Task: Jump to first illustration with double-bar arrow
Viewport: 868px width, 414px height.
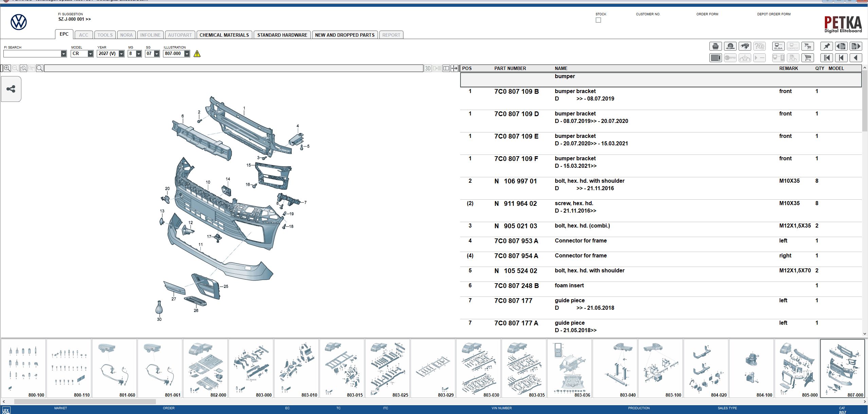Action: [x=827, y=58]
